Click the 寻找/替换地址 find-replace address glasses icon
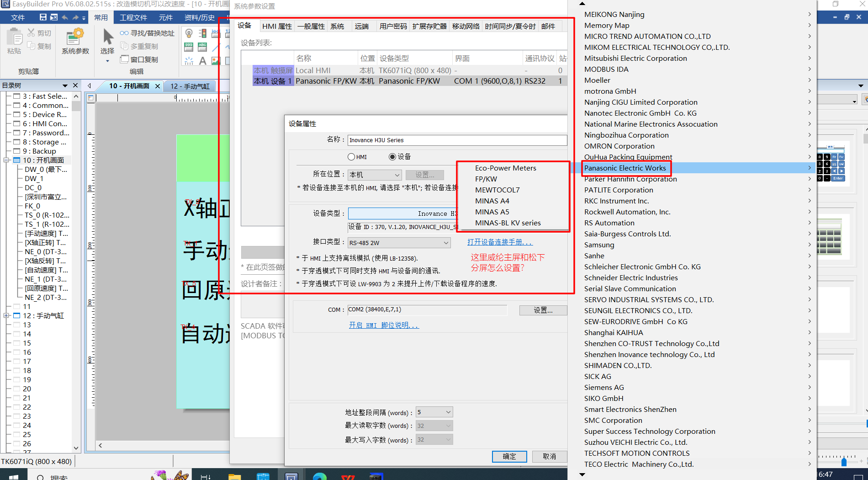Viewport: 868px width, 480px height. click(124, 33)
